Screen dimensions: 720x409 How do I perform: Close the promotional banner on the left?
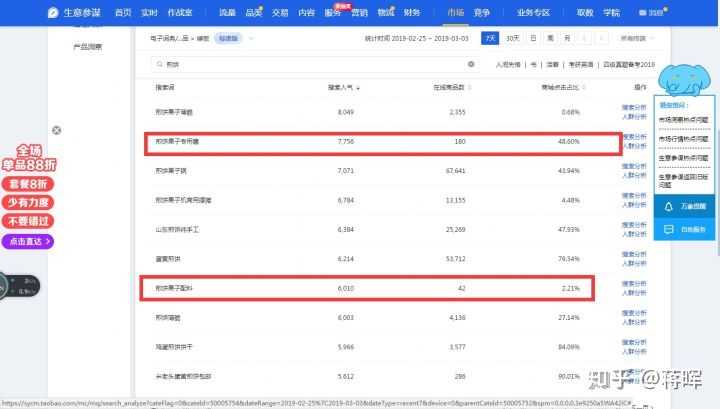[x=57, y=130]
